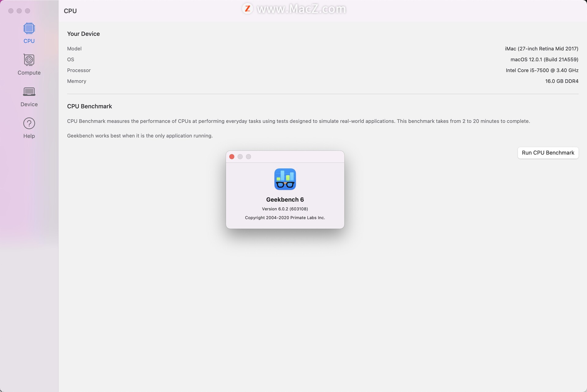Expand the CPU Benchmark section
This screenshot has width=587, height=392.
click(x=89, y=106)
